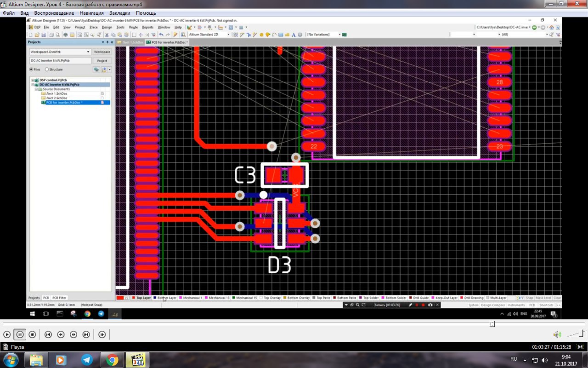Viewport: 588px width, 368px height.
Task: Click the player volume speaker icon
Action: (x=557, y=334)
